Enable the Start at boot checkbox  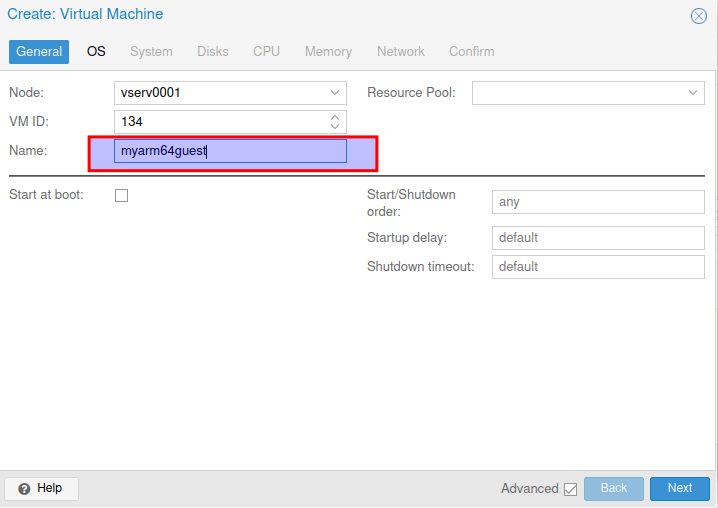coord(122,195)
